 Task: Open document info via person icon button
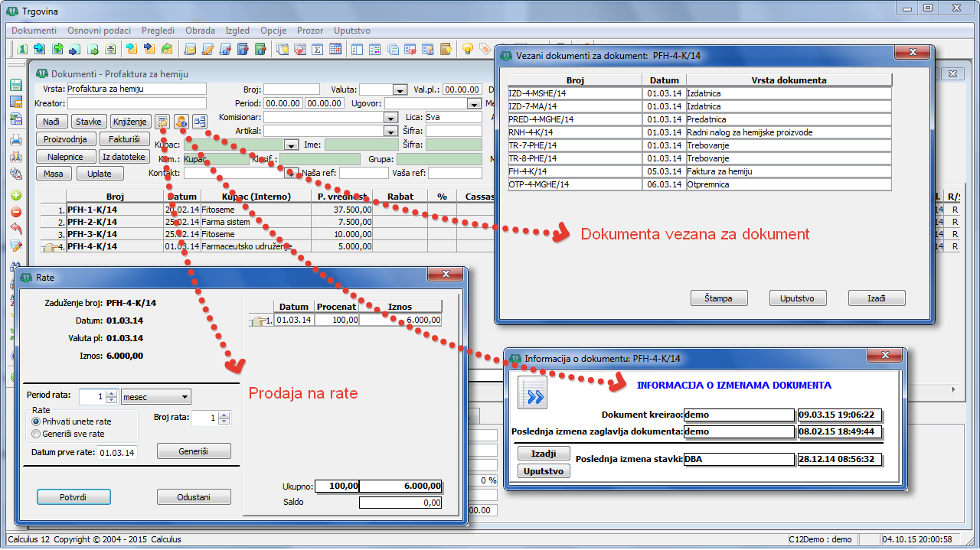tap(181, 122)
